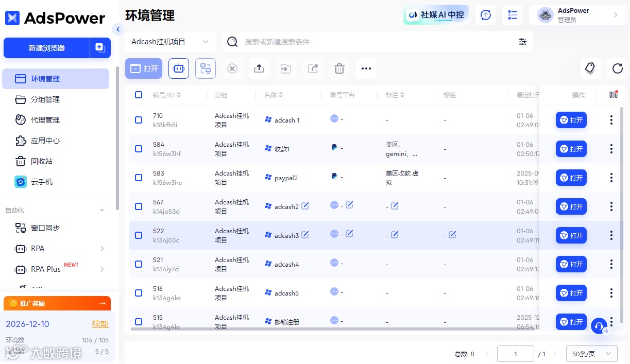Click the RPA robot toolbar icon
Screen dimensions: 630x364
tap(179, 68)
